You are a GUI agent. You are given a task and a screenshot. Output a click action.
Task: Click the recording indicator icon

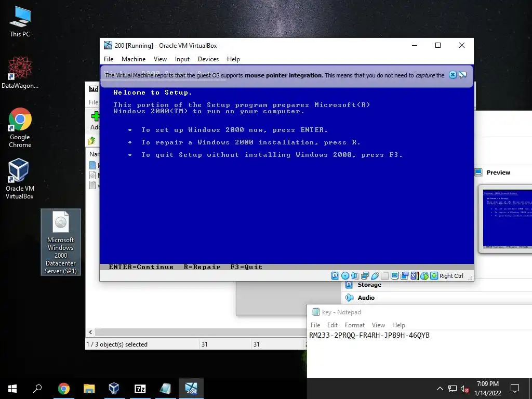click(x=404, y=276)
